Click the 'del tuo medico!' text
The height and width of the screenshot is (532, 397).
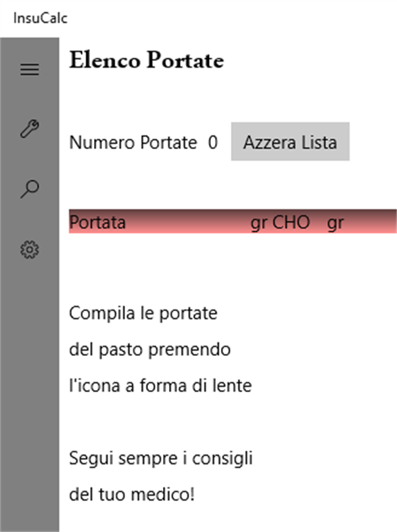click(131, 494)
